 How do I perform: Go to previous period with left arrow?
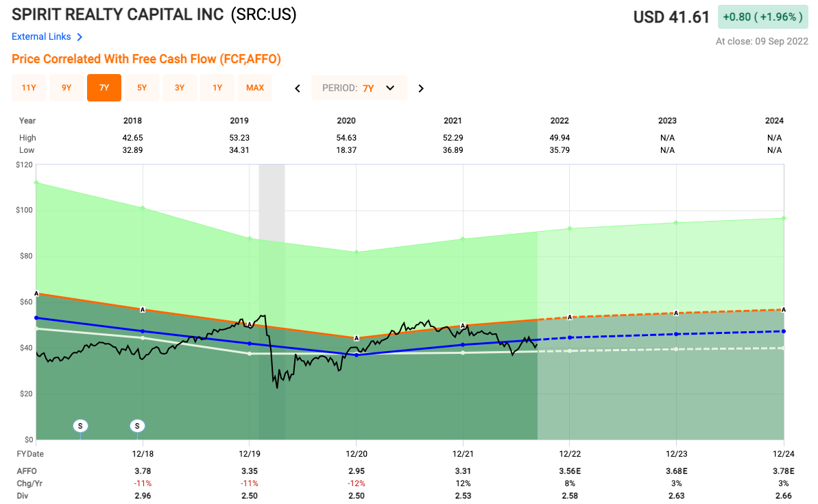[298, 88]
